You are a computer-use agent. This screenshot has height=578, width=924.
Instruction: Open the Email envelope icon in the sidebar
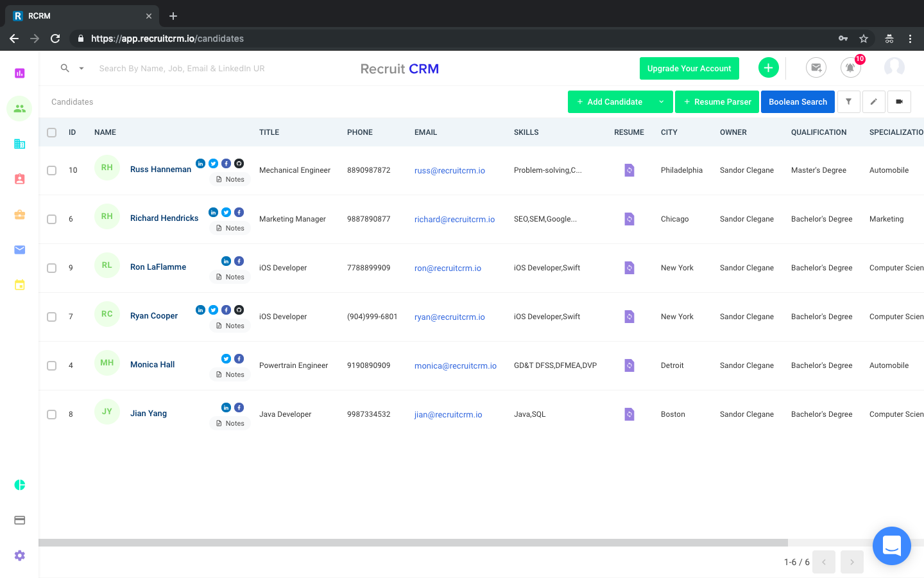coord(19,250)
